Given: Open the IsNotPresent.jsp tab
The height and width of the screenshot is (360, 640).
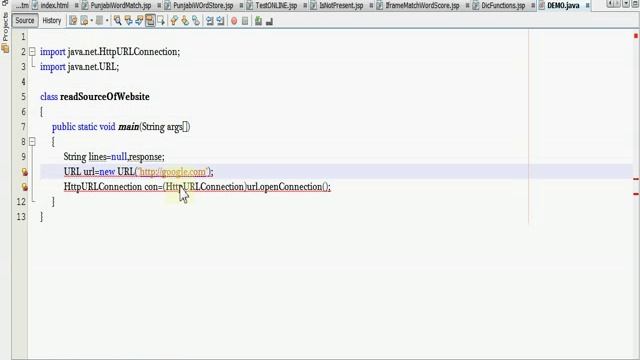Looking at the screenshot, I should tap(341, 5).
